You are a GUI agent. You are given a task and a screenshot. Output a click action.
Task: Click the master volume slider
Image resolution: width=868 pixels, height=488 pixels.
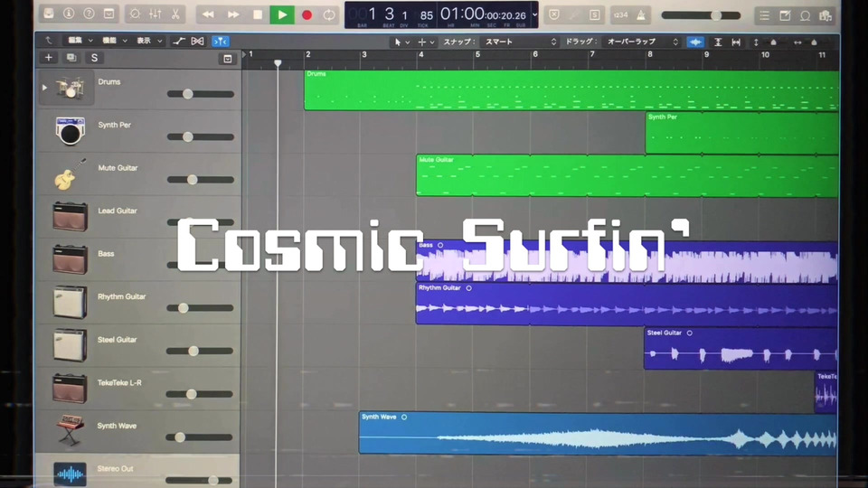coord(701,15)
